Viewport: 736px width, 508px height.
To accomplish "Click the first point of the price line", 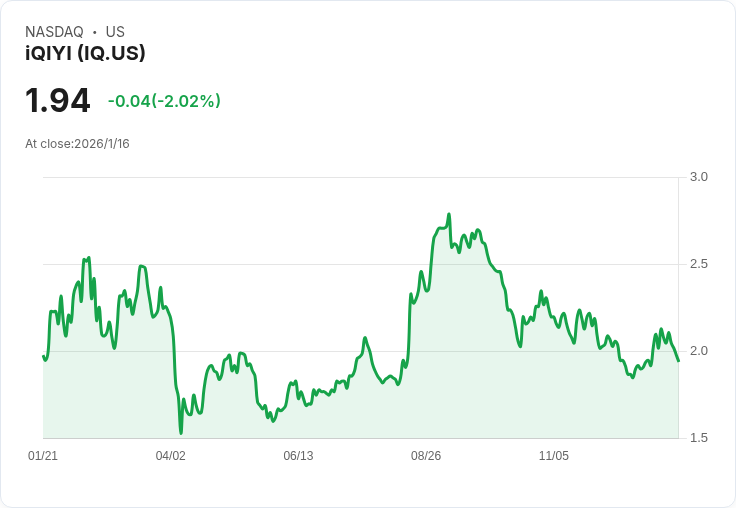I will pos(44,356).
